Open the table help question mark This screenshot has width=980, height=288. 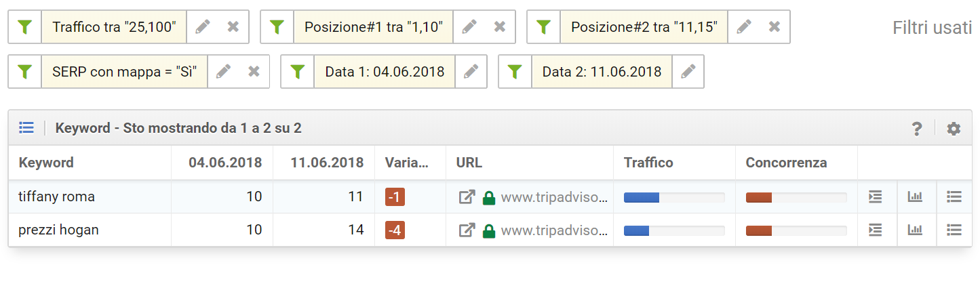(917, 128)
